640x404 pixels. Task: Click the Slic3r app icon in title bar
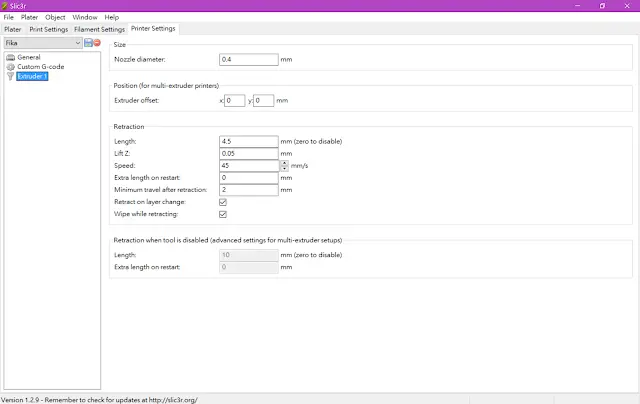(4, 6)
